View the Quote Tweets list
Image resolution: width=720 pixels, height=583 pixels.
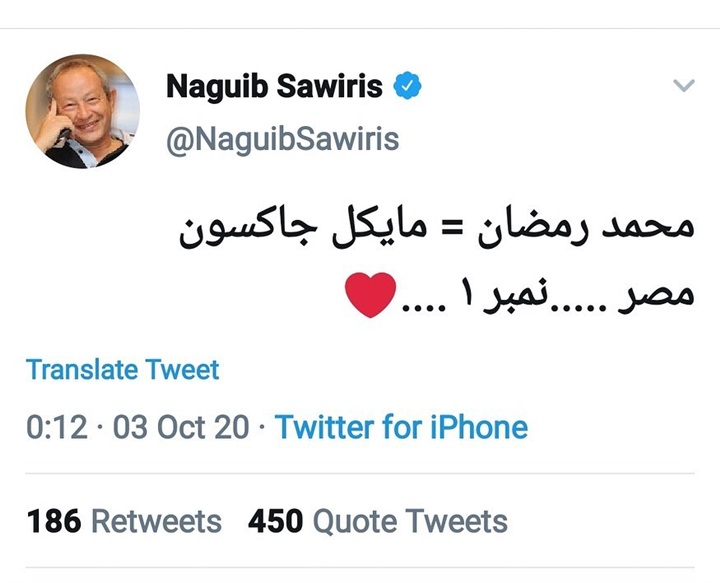pyautogui.click(x=410, y=521)
